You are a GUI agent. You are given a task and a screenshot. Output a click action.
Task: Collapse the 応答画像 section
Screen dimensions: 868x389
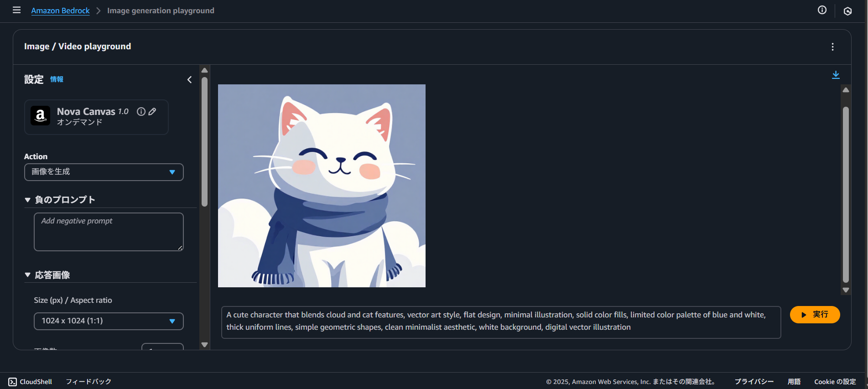point(47,275)
